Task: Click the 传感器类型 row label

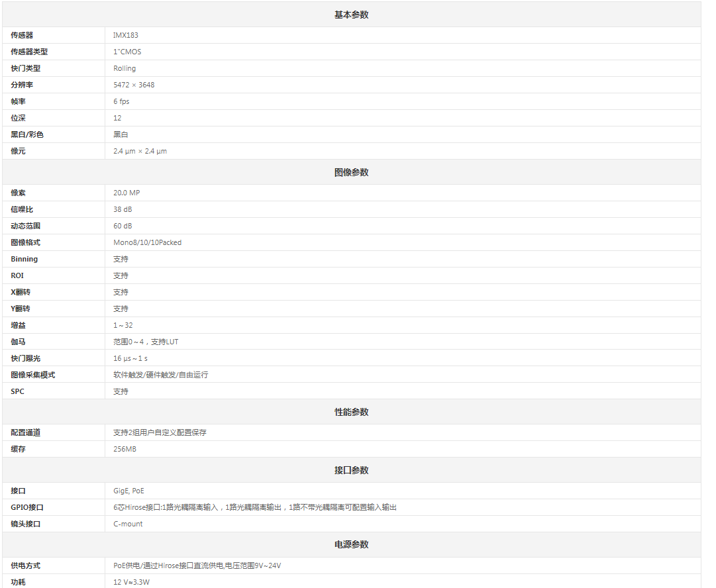Action: click(x=29, y=52)
